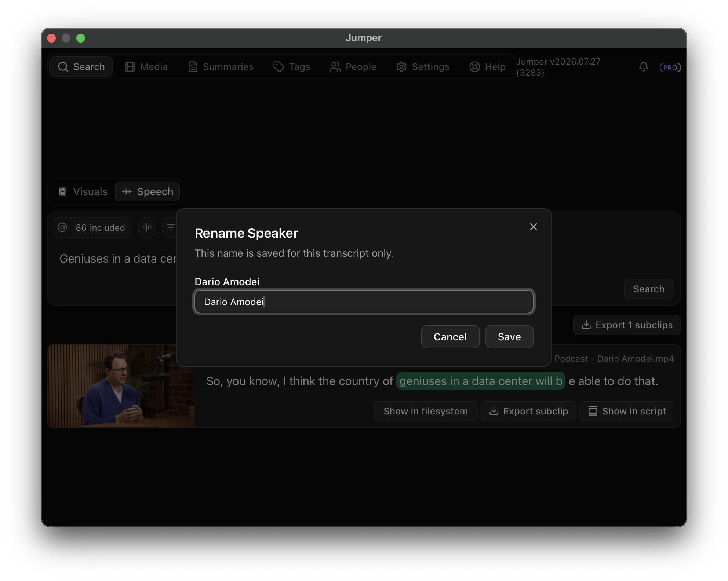
Task: Click the gear icon on Settings tab
Action: pyautogui.click(x=401, y=67)
